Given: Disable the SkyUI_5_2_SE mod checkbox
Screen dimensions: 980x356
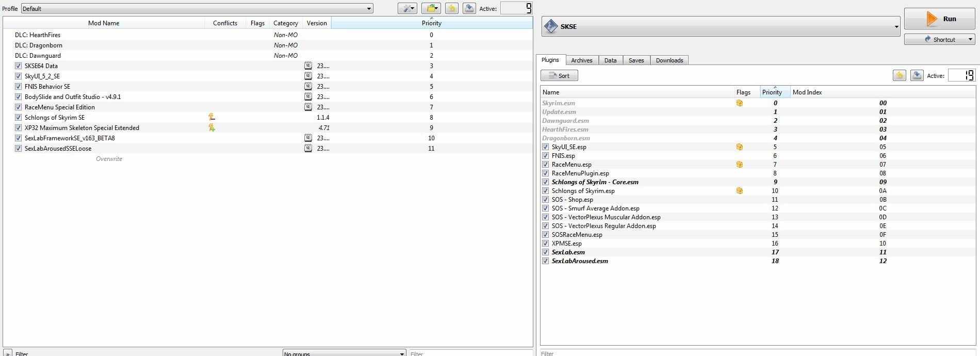Looking at the screenshot, I should tap(19, 76).
